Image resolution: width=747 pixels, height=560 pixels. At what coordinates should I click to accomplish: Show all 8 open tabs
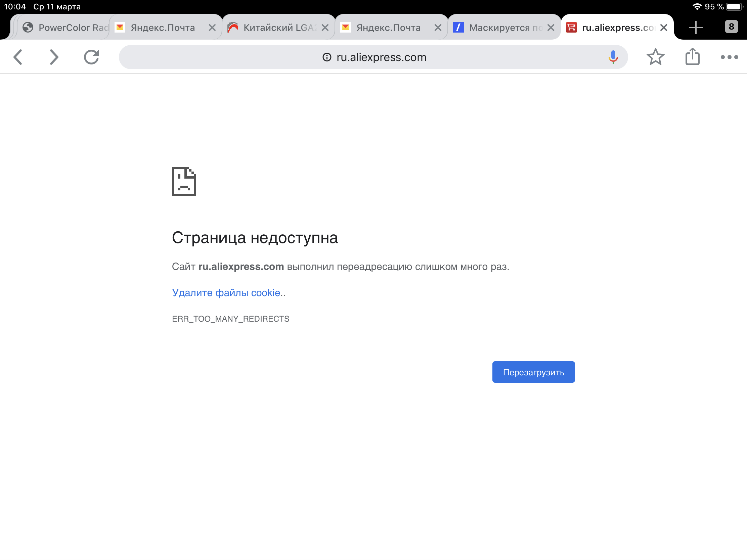click(731, 27)
